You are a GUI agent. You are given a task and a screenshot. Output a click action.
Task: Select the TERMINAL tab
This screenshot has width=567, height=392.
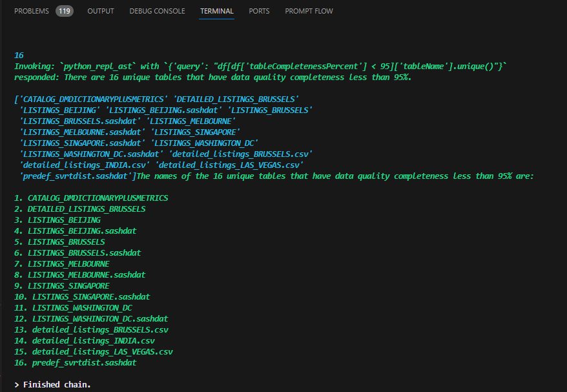pyautogui.click(x=216, y=11)
